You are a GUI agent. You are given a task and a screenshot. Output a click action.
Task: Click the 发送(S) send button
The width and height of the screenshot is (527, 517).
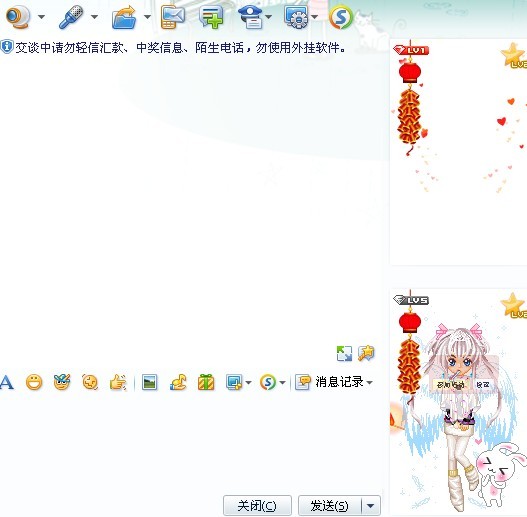pos(330,506)
